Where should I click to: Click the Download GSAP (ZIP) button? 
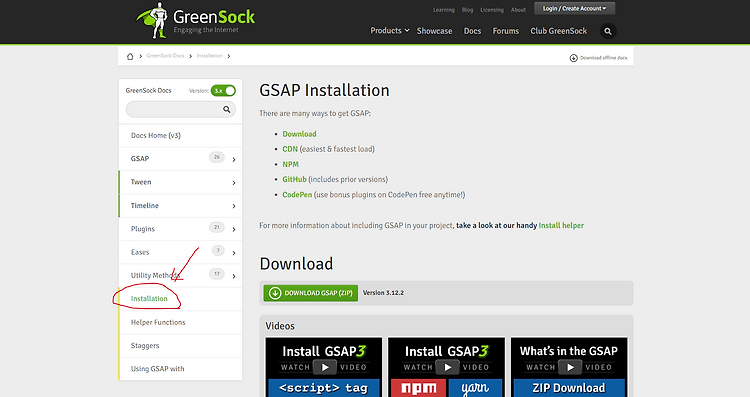point(310,293)
